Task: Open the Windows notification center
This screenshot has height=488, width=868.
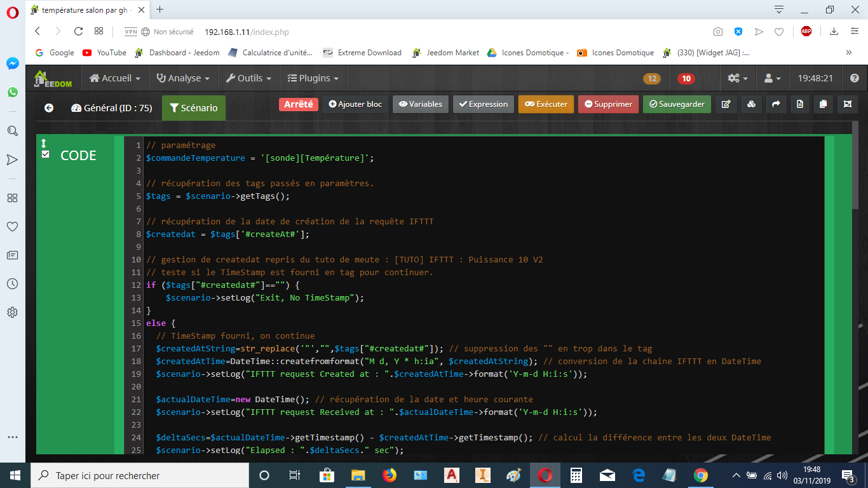Action: (x=848, y=475)
